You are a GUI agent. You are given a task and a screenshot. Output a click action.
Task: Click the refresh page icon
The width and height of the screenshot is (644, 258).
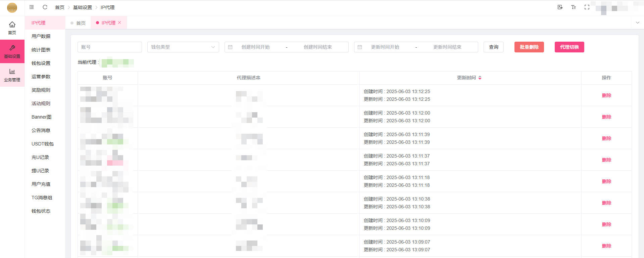[x=45, y=7]
